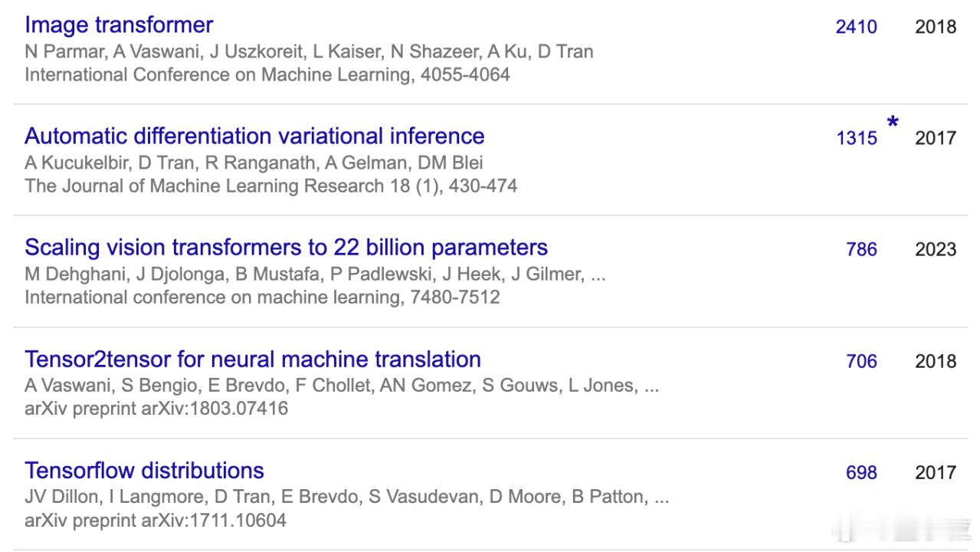Click the arXiv preprint arXiv:1803.07416 text
This screenshot has height=552, width=980.
click(156, 408)
